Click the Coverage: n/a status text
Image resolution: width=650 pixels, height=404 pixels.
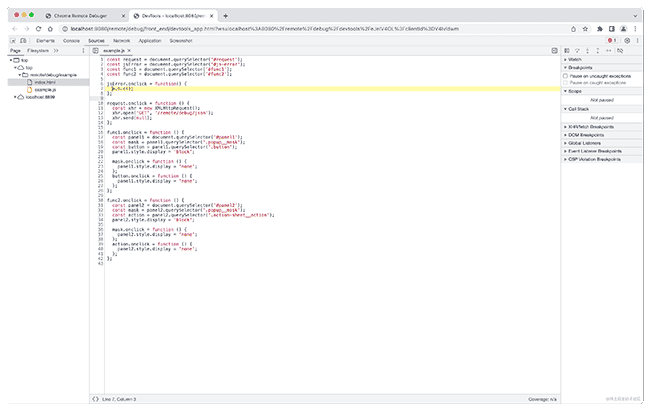542,399
